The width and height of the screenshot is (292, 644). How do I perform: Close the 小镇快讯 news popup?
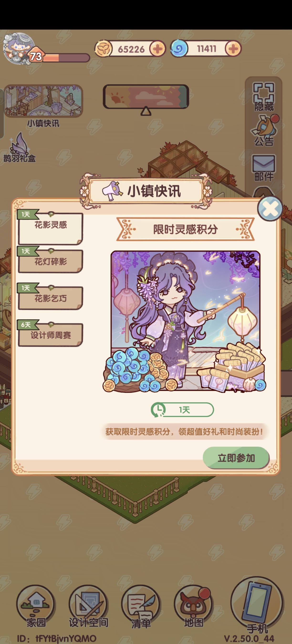(x=270, y=208)
